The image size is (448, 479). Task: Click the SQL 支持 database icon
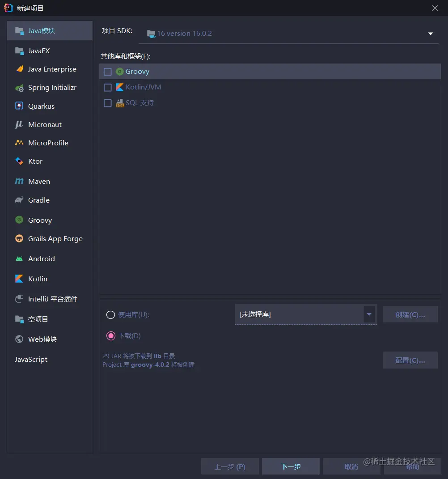[120, 103]
